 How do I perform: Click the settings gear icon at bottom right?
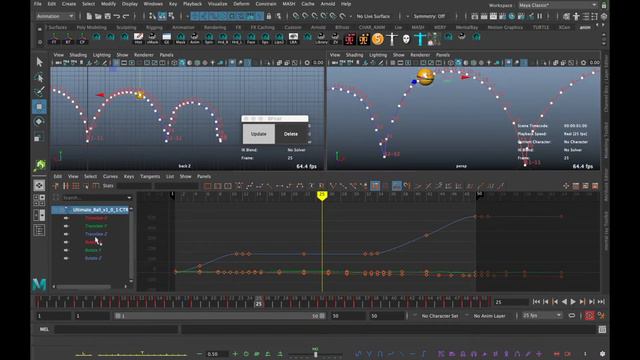click(602, 354)
